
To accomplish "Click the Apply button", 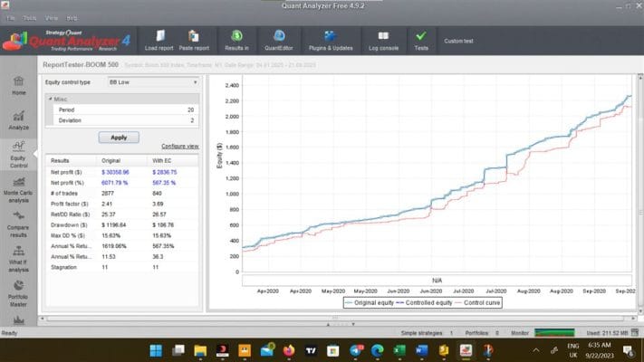I will 119,138.
